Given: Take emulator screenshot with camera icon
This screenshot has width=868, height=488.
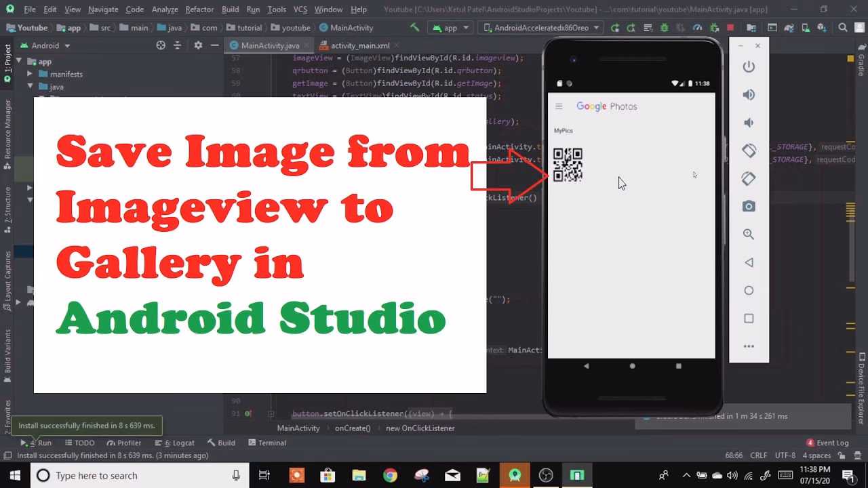Looking at the screenshot, I should [x=749, y=206].
